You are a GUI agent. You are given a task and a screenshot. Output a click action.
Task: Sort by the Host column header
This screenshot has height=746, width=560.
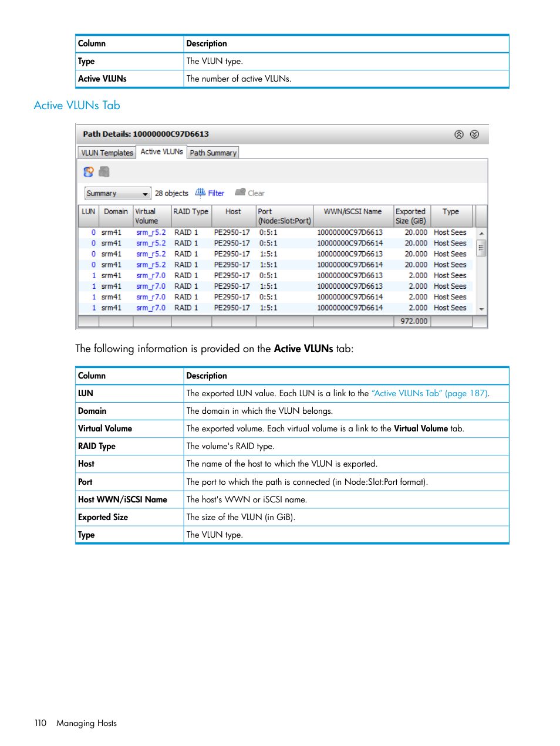234,216
